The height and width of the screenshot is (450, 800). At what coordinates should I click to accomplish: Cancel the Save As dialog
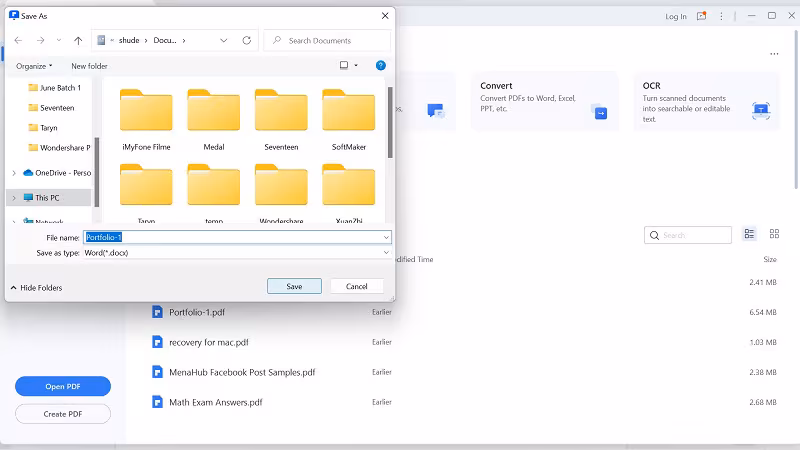click(357, 286)
